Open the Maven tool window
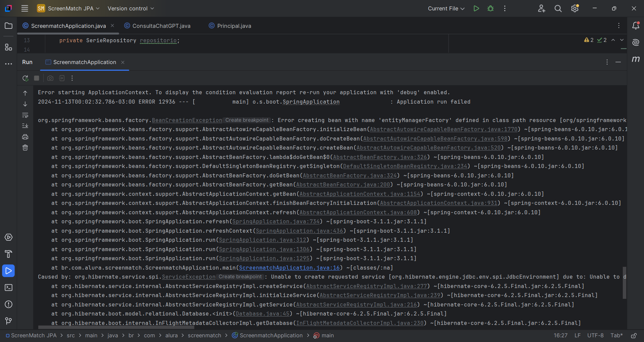This screenshot has height=342, width=644. click(636, 59)
